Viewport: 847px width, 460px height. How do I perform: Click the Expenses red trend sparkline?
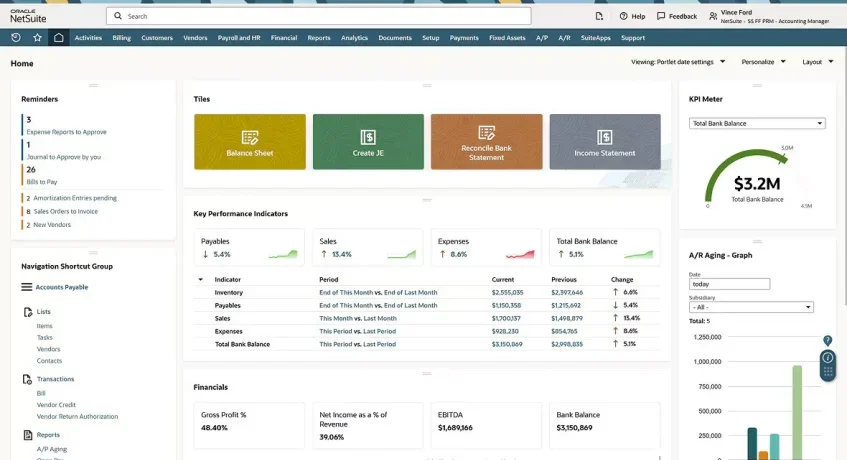tap(520, 254)
